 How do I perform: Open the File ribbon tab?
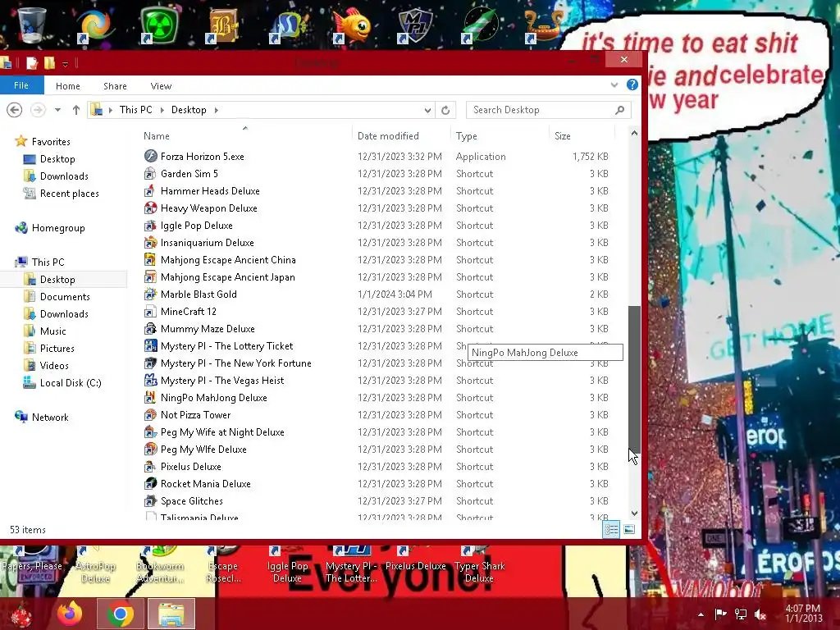pos(21,85)
